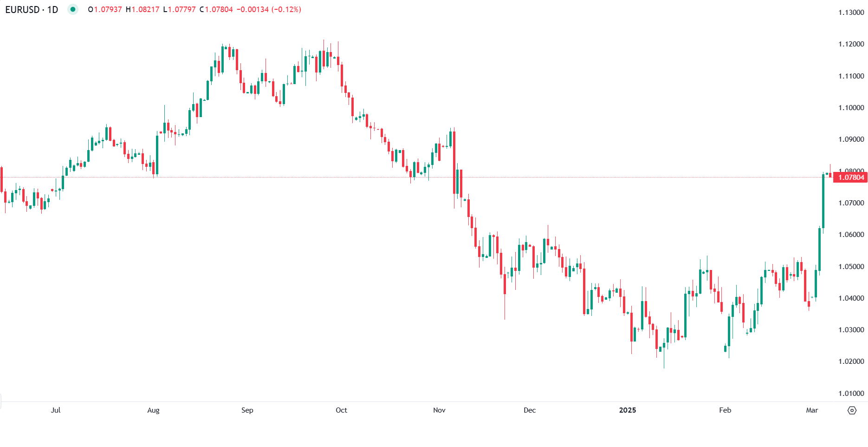Click the high price value 1.08217

(145, 9)
